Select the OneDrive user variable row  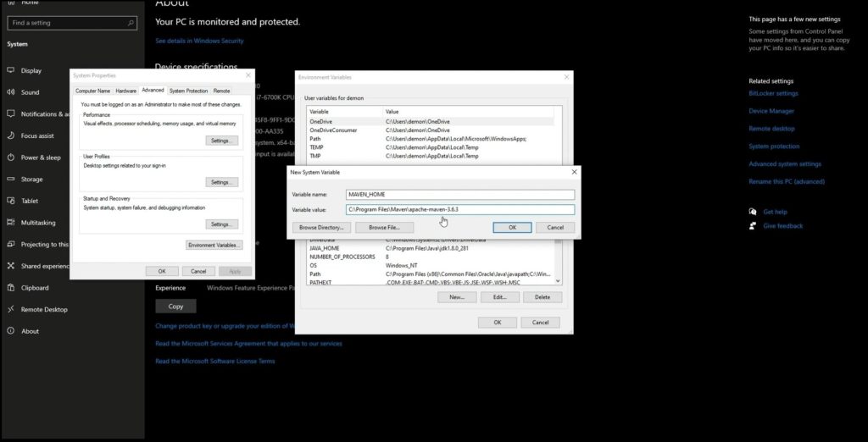430,121
